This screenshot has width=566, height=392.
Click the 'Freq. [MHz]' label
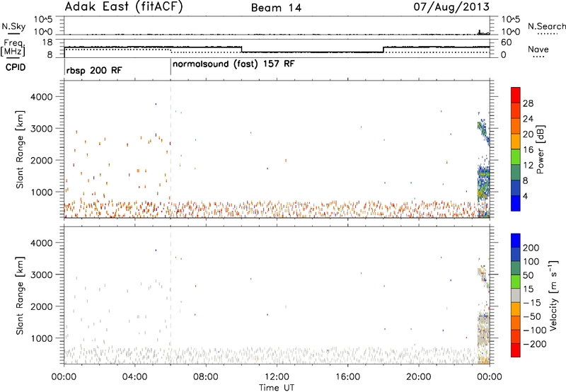tap(13, 48)
